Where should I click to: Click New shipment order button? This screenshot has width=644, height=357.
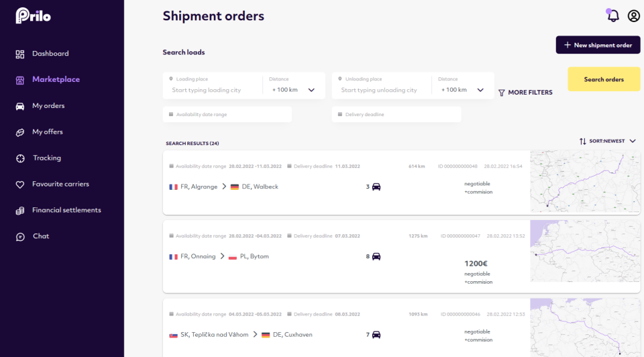click(598, 45)
